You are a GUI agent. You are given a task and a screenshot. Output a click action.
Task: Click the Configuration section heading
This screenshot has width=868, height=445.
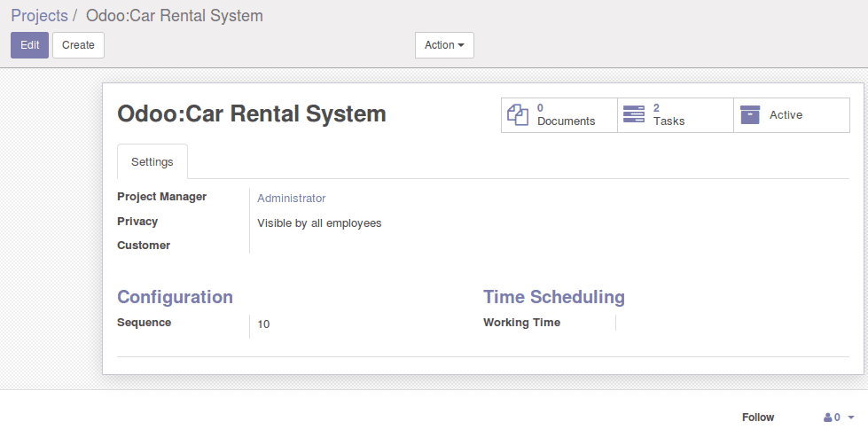coord(175,297)
